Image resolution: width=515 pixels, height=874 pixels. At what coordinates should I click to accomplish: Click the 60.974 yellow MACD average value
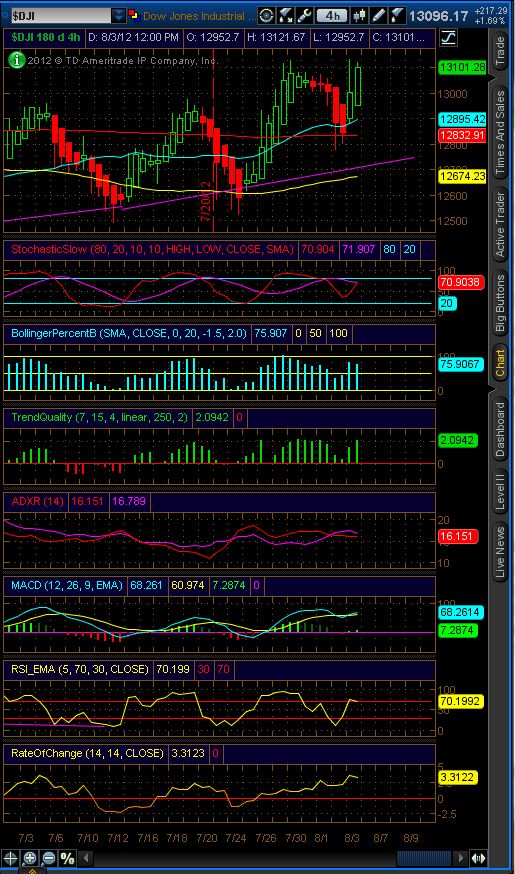(188, 585)
